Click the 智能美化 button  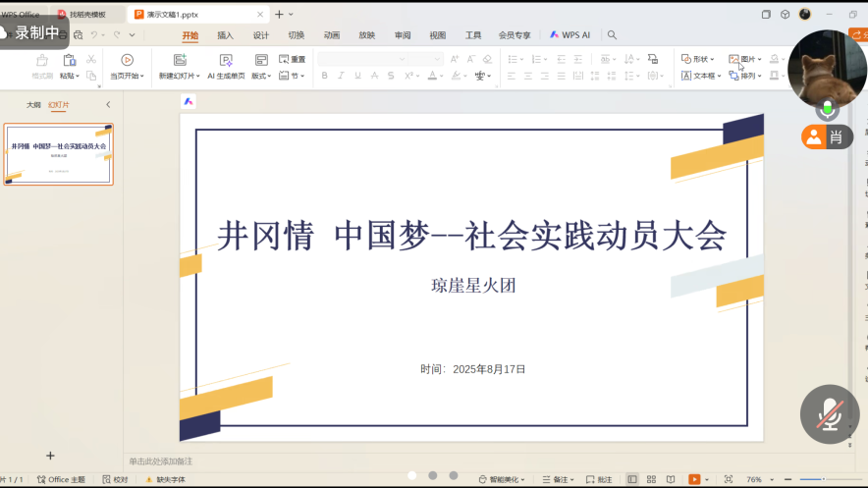tap(504, 480)
